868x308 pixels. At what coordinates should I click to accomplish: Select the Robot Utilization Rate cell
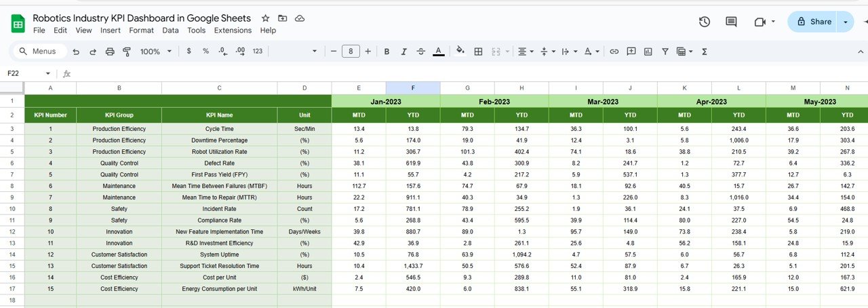click(220, 152)
